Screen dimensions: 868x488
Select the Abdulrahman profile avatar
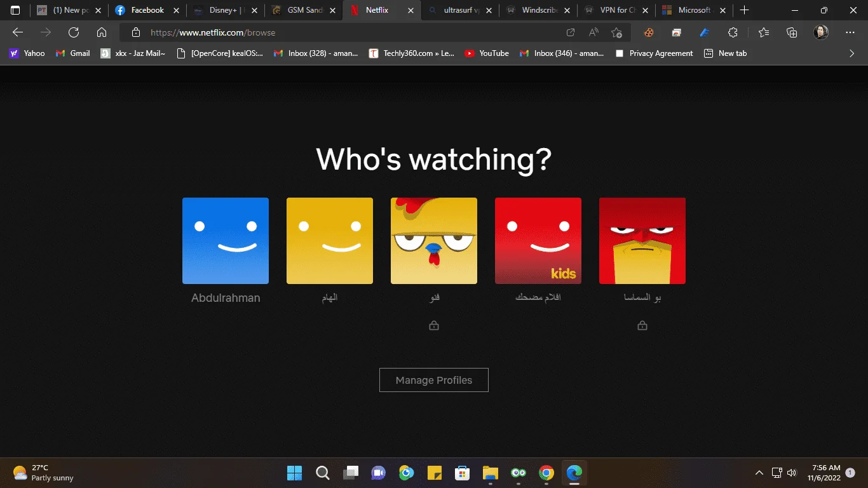226,241
